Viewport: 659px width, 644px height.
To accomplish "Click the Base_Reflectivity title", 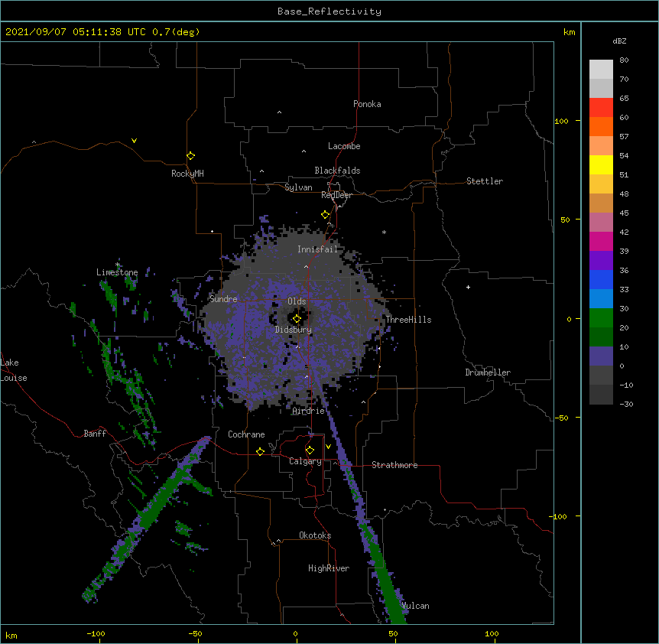I will [x=329, y=11].
